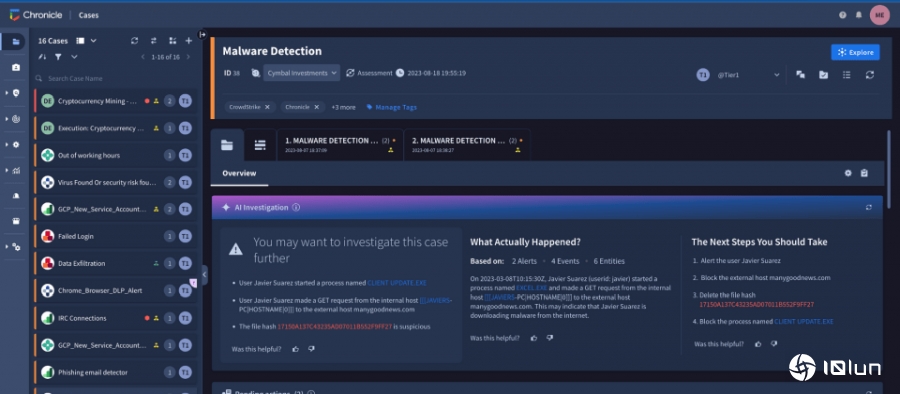
Task: Add a new case with the plus icon
Action: 188,41
